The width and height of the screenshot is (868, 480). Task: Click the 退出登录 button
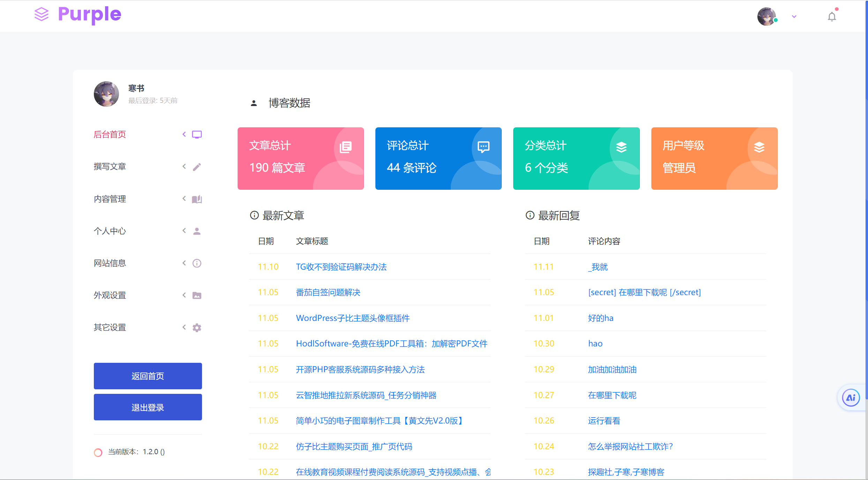point(148,407)
